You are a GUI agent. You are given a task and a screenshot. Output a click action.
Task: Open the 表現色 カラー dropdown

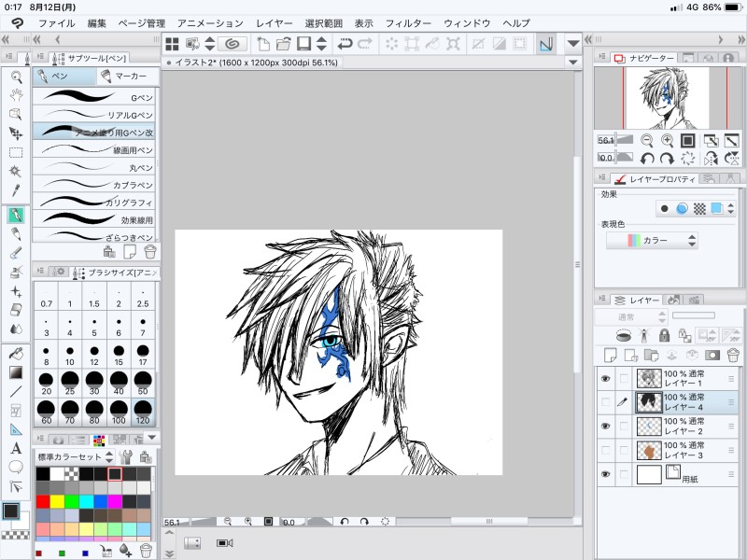[x=652, y=241]
